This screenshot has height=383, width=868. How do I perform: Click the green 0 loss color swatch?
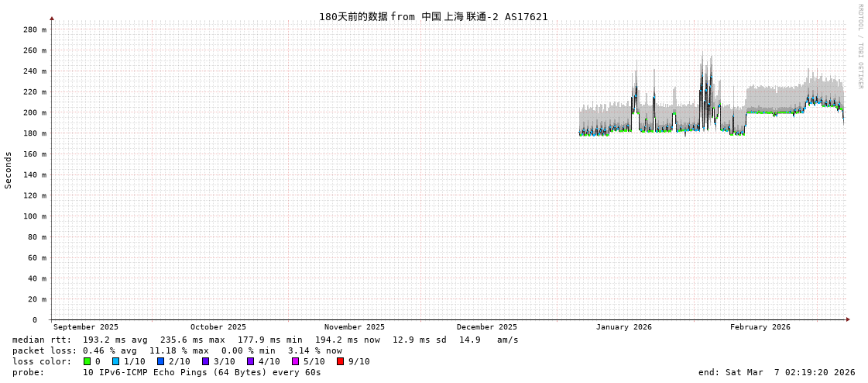(x=87, y=361)
